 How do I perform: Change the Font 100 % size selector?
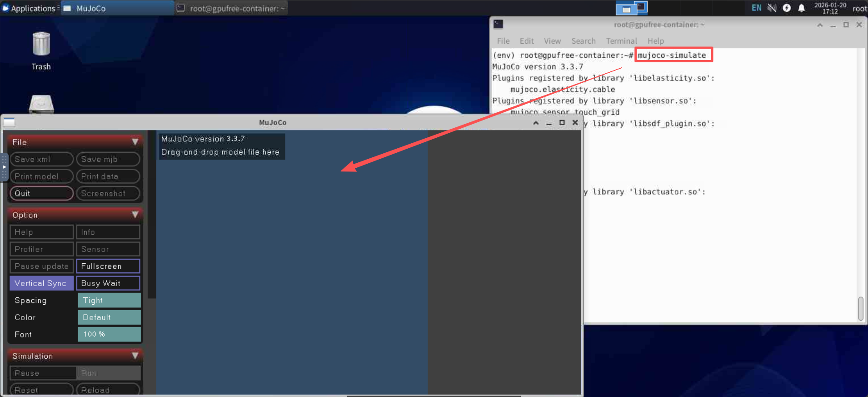(x=109, y=334)
